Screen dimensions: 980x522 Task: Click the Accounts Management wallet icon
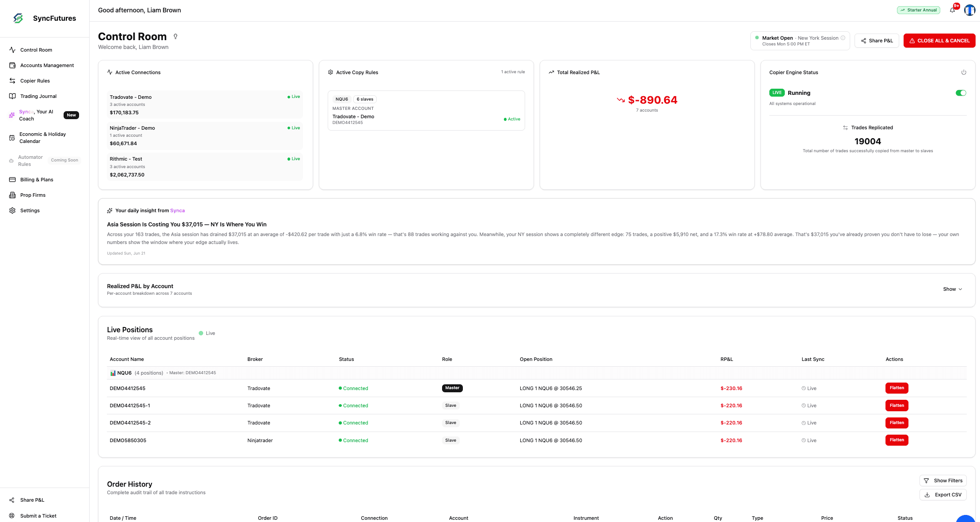pos(12,65)
